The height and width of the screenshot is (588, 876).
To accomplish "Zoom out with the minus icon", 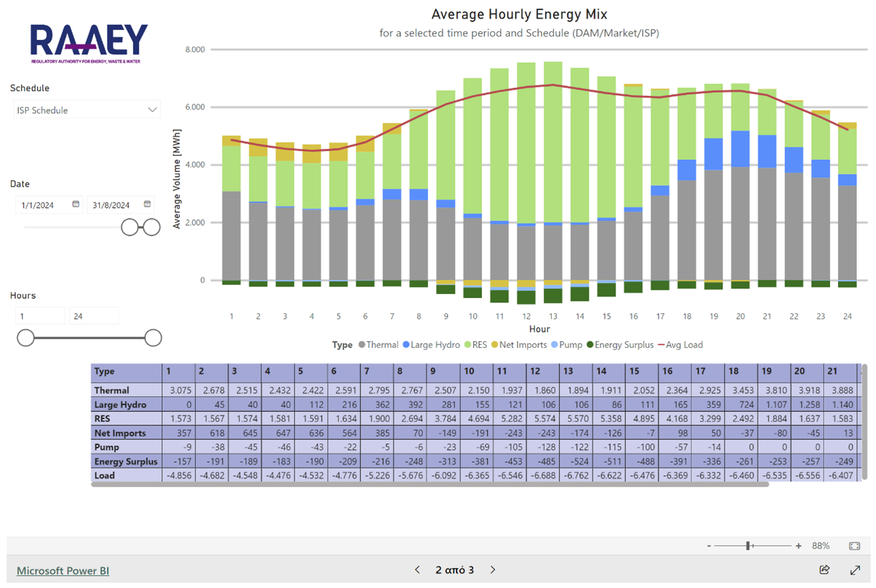I will pos(709,546).
